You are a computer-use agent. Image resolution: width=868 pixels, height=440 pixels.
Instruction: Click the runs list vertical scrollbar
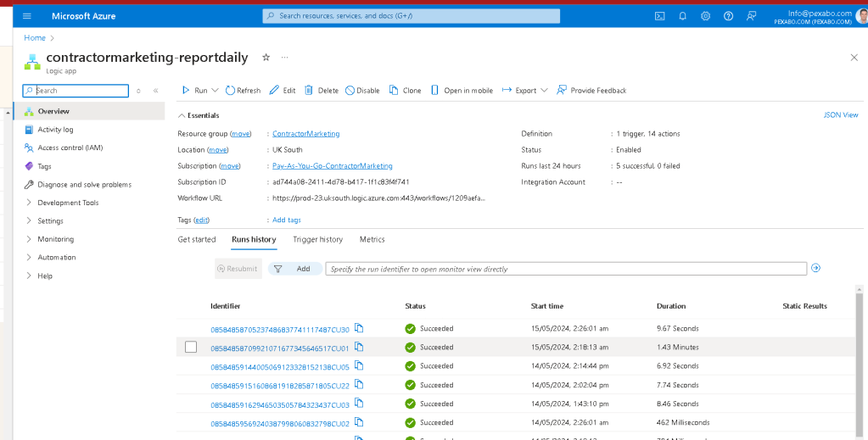click(860, 363)
